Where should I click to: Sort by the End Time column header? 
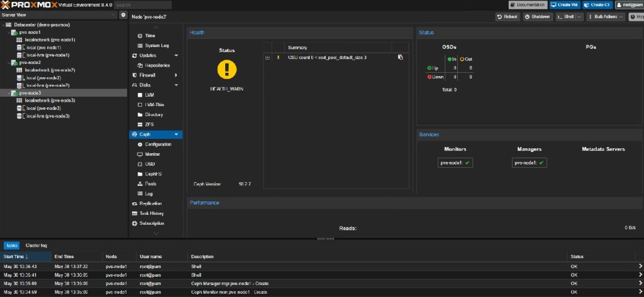point(76,256)
